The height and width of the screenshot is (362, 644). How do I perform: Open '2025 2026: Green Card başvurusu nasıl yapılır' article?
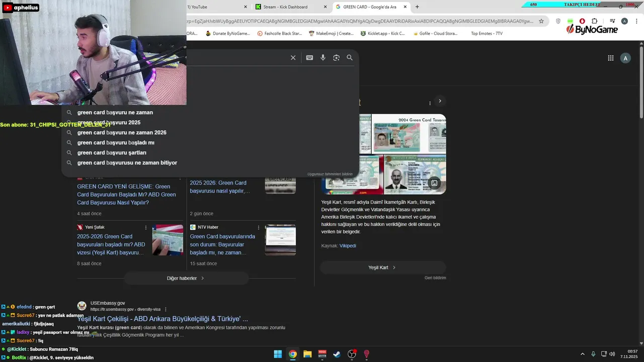[220, 187]
